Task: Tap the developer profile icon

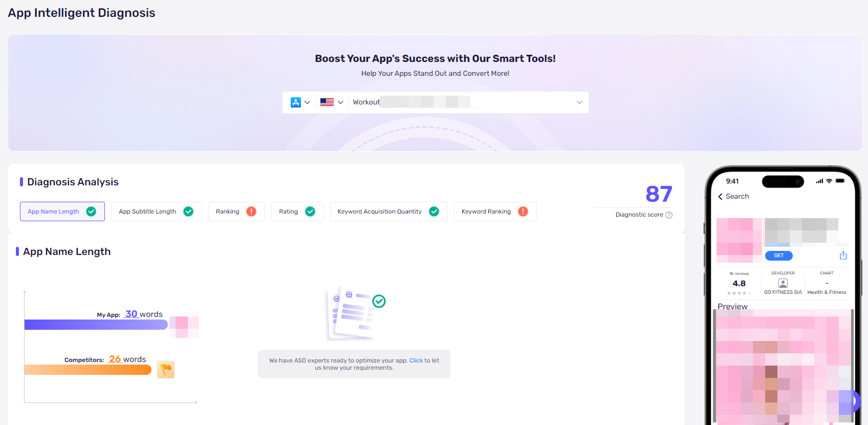Action: [783, 283]
